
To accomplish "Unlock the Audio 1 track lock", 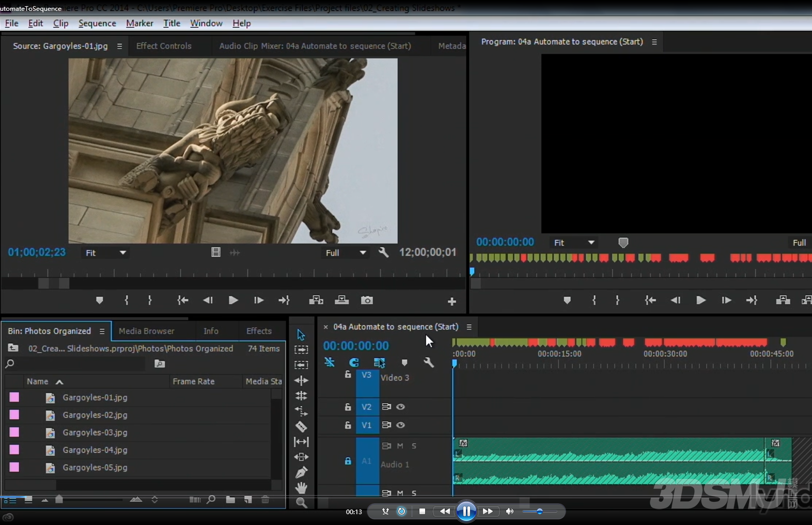I will coord(348,460).
